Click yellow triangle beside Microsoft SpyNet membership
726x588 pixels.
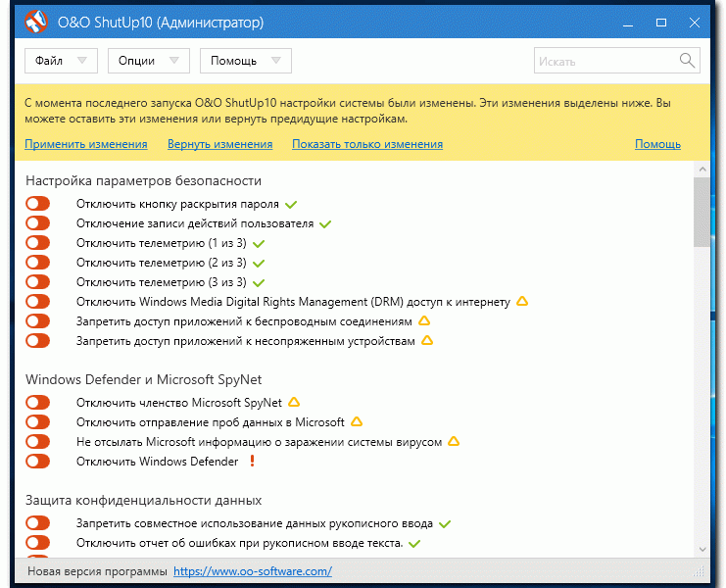click(x=294, y=403)
